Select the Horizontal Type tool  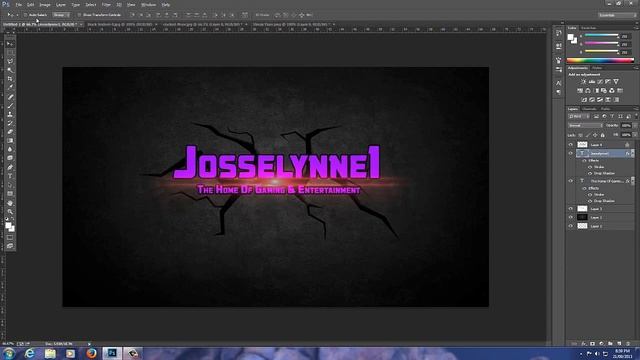pos(10,176)
